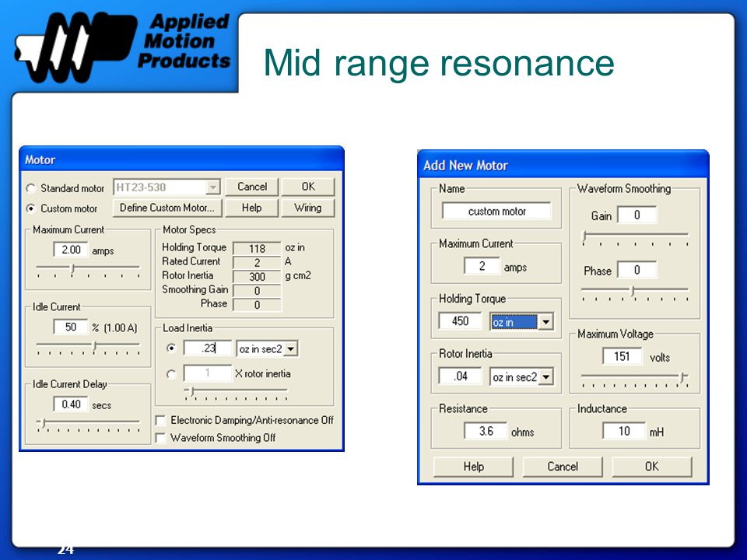Open Define Custom Motor dialog
The height and width of the screenshot is (560, 747).
click(x=167, y=208)
